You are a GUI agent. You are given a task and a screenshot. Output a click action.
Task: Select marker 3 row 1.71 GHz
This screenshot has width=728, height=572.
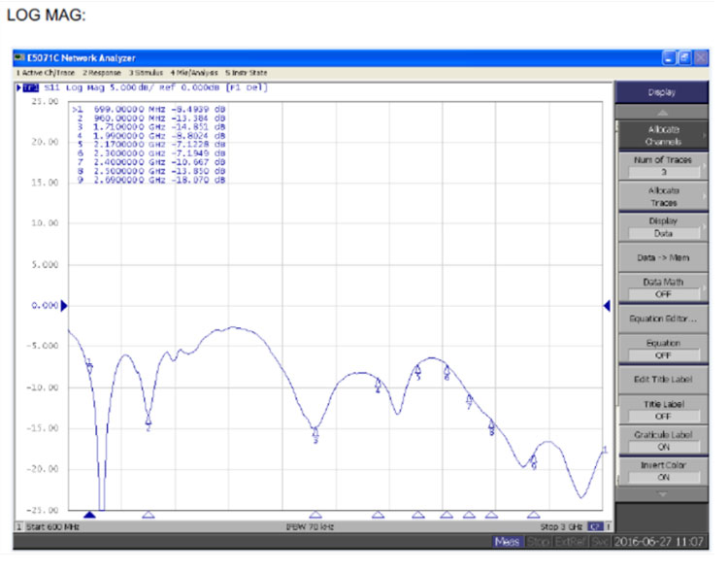(149, 127)
